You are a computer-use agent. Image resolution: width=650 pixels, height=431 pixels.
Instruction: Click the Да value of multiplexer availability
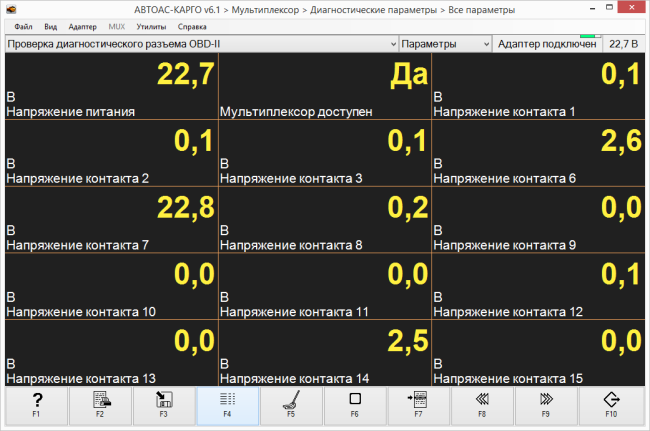click(409, 75)
